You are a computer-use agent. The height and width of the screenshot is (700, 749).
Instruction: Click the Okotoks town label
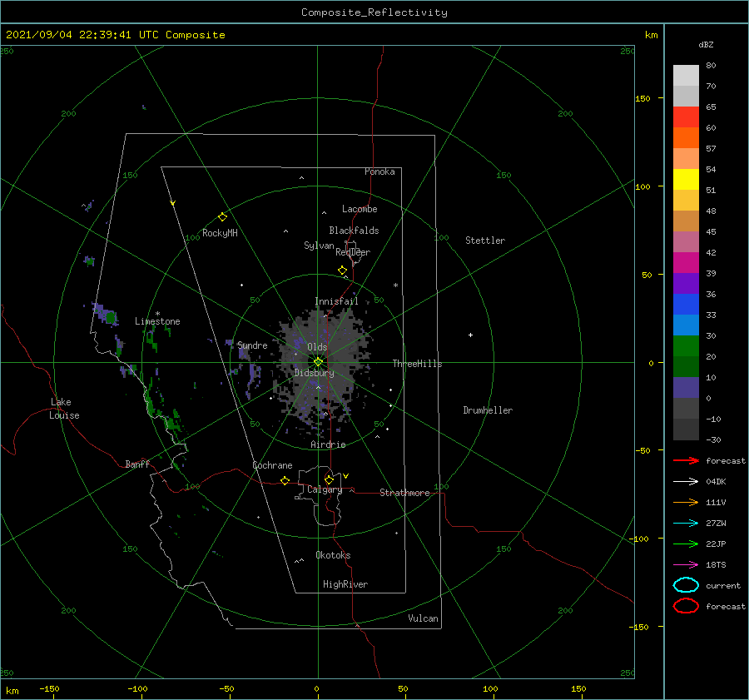(x=333, y=555)
